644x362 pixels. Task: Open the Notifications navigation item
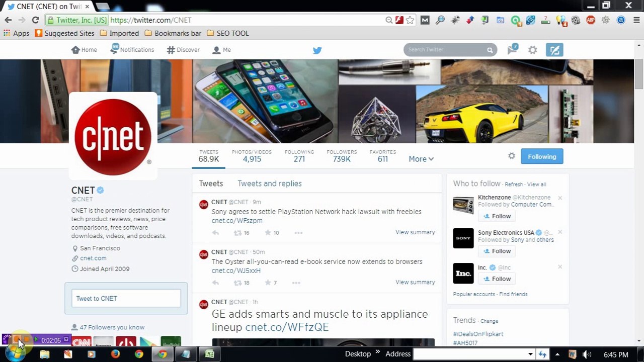pyautogui.click(x=132, y=50)
